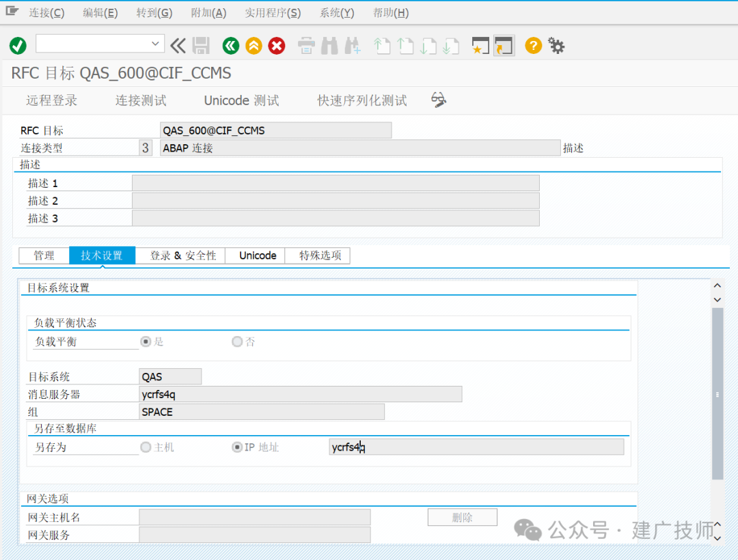Switch to the 特殊选项 tab
Image resolution: width=738 pixels, height=560 pixels.
[318, 255]
